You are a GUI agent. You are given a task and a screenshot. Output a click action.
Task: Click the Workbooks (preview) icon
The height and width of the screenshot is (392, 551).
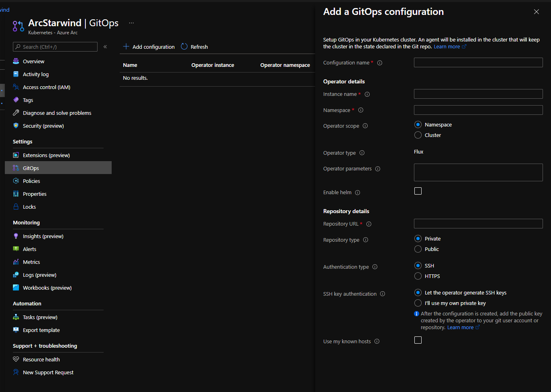pos(16,288)
